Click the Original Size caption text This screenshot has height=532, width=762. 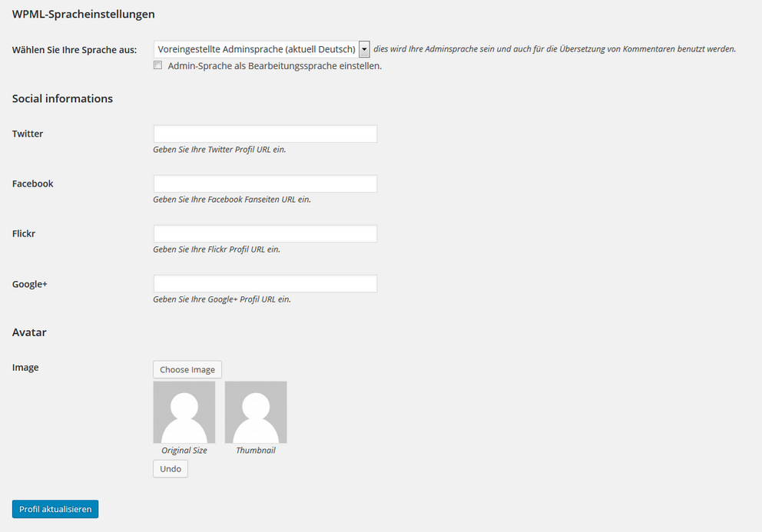(184, 451)
